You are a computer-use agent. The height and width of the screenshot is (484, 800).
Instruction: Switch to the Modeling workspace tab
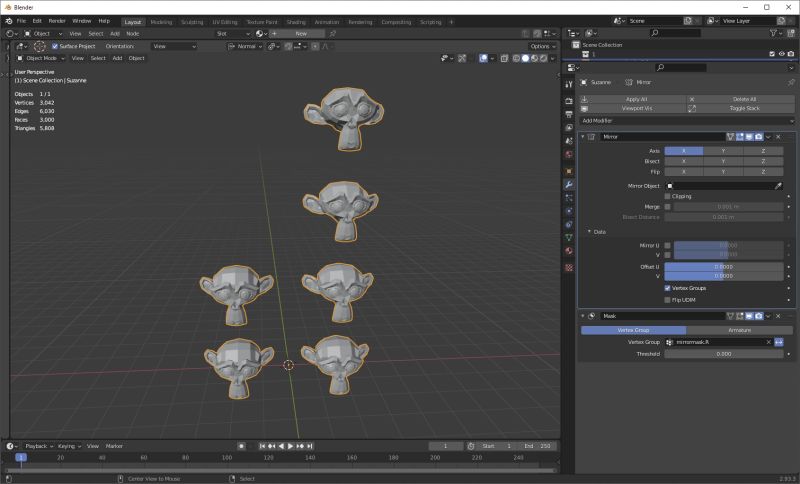(x=161, y=22)
